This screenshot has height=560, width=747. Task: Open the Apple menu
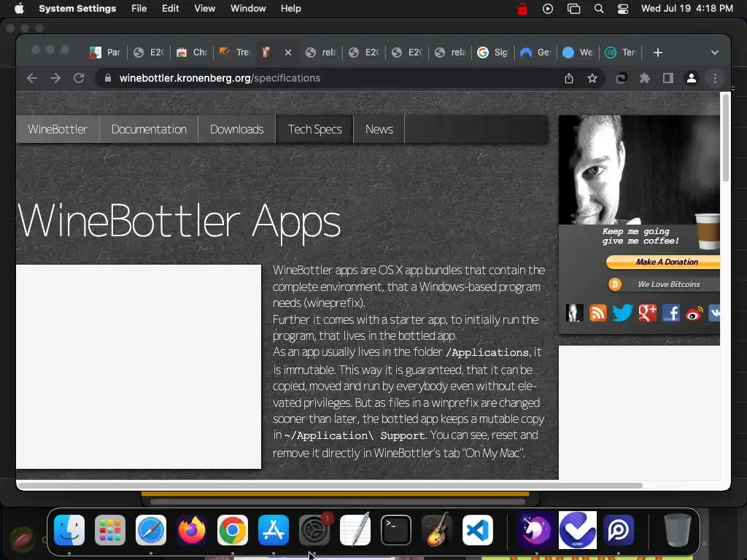click(x=19, y=9)
